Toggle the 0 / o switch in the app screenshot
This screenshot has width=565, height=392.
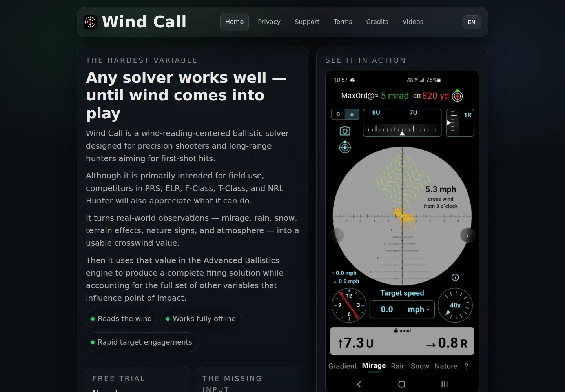point(345,114)
